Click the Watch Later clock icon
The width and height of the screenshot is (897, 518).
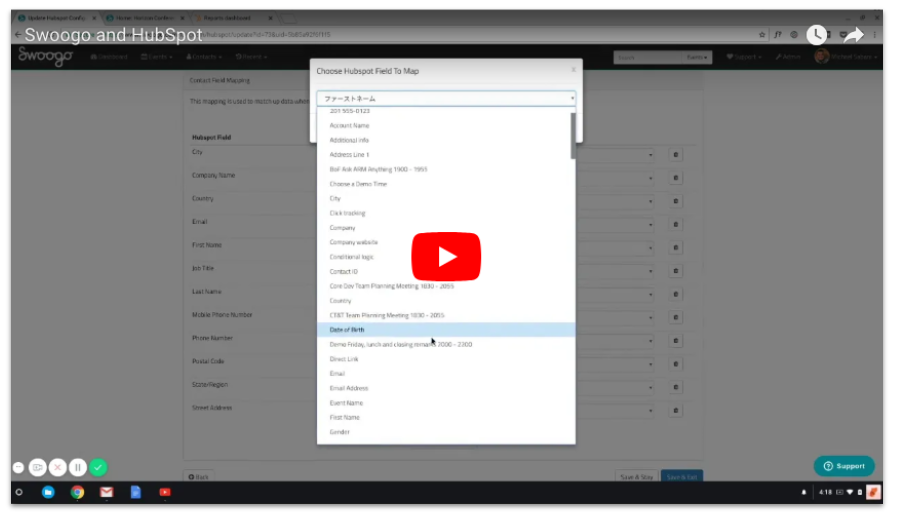click(817, 34)
